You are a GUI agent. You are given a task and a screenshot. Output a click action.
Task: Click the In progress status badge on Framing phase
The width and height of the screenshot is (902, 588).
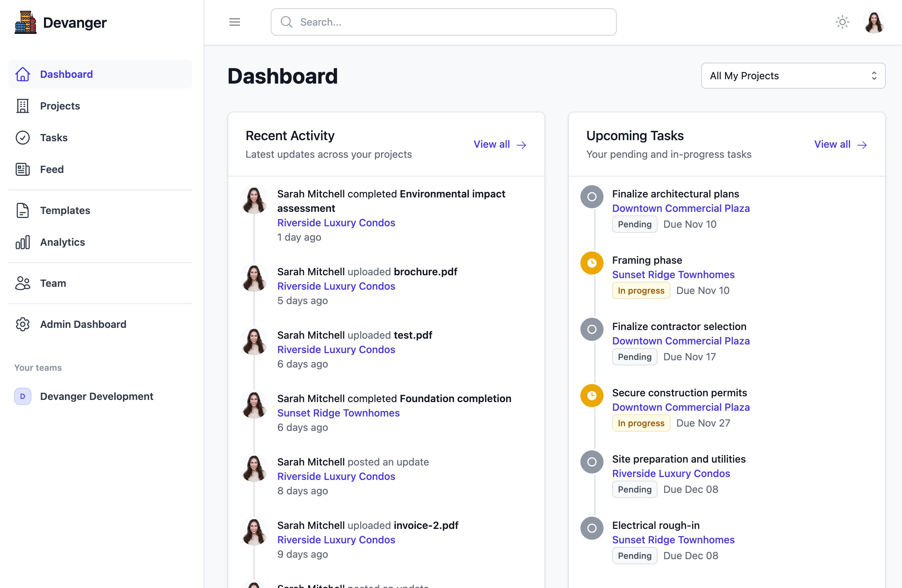pos(641,290)
